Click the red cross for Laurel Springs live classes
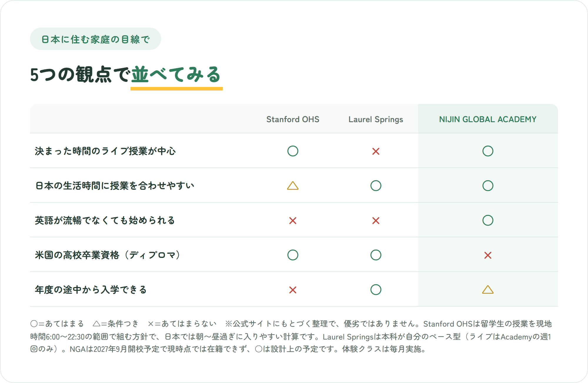This screenshot has height=383, width=588. click(376, 151)
